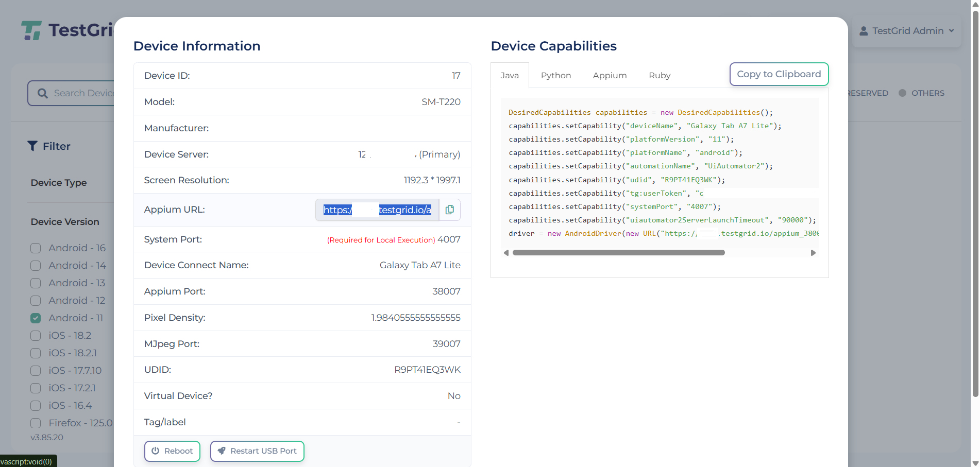980x467 pixels.
Task: Click the Device Type filter heading
Action: click(x=59, y=183)
